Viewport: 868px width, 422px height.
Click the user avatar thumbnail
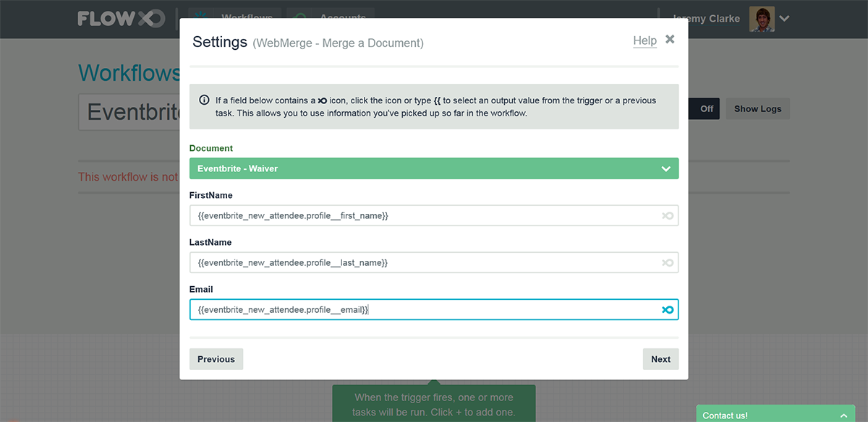[762, 19]
